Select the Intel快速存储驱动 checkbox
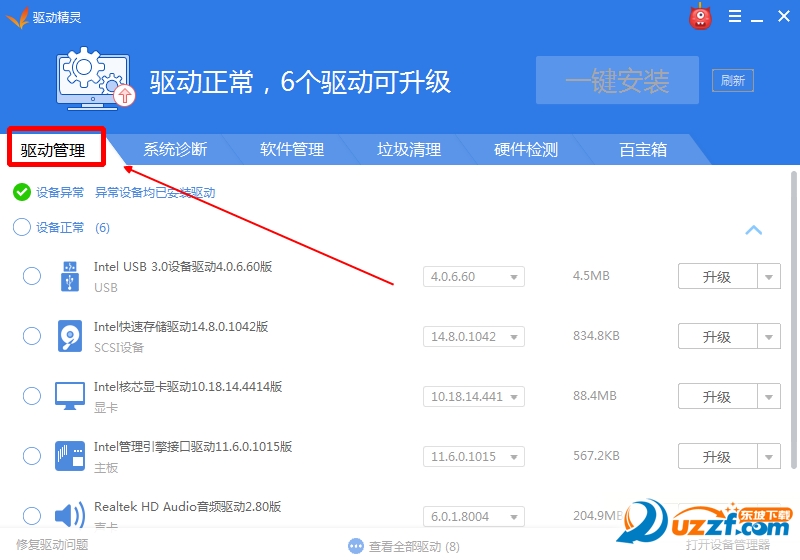The width and height of the screenshot is (800, 560). (x=32, y=336)
